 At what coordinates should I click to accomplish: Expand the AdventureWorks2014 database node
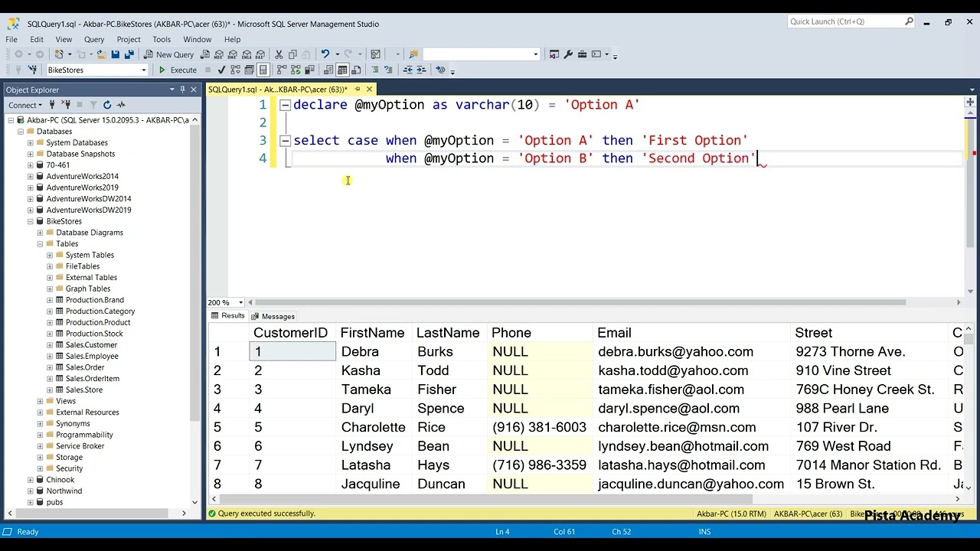31,176
